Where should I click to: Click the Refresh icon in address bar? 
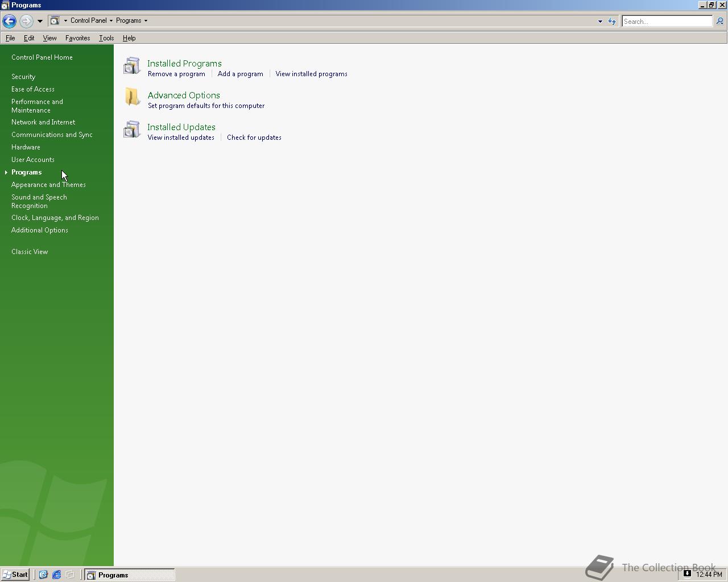(612, 21)
